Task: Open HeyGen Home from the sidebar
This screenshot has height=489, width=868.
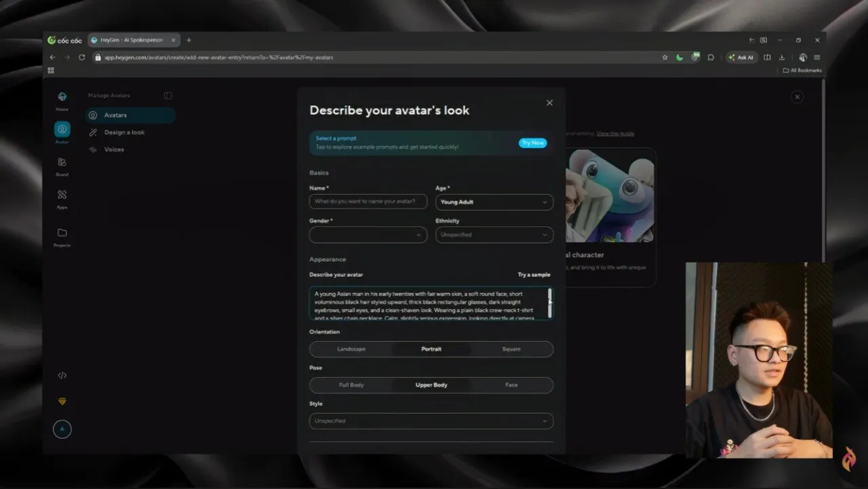Action: (62, 99)
